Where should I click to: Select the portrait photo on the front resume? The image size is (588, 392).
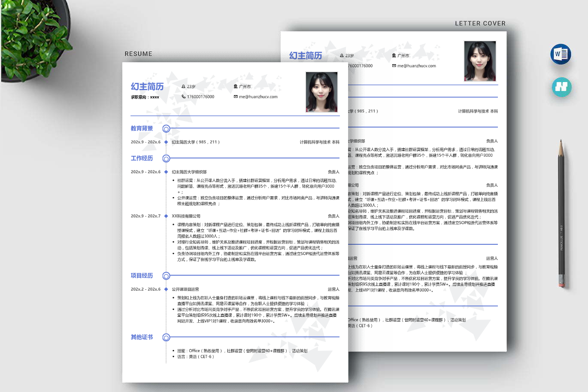coord(322,92)
